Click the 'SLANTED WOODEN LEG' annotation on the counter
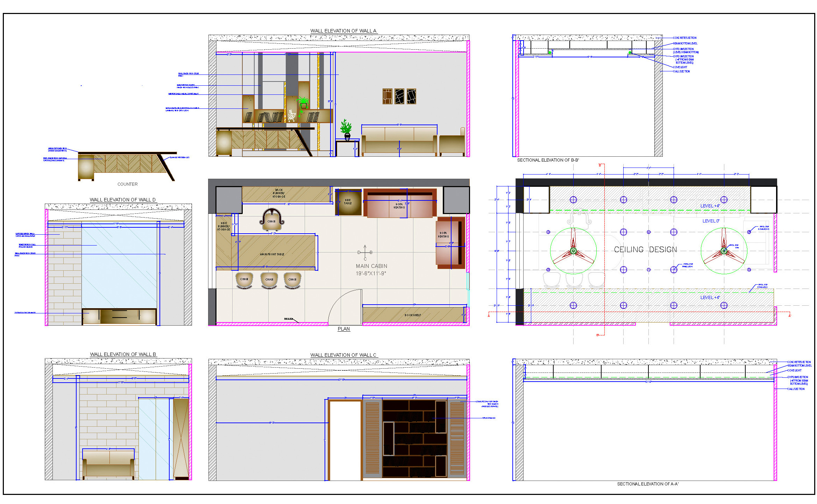 (x=180, y=157)
